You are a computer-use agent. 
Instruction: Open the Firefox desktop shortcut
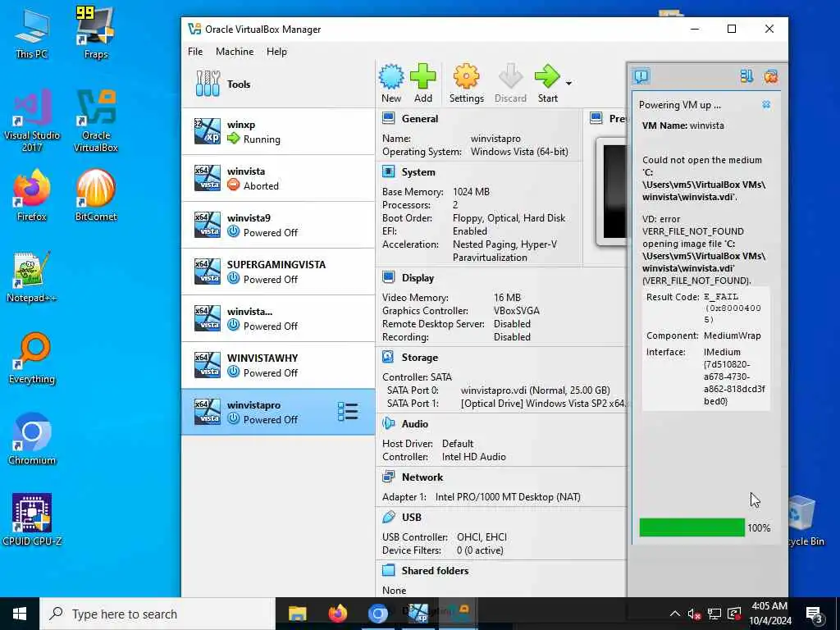32,195
